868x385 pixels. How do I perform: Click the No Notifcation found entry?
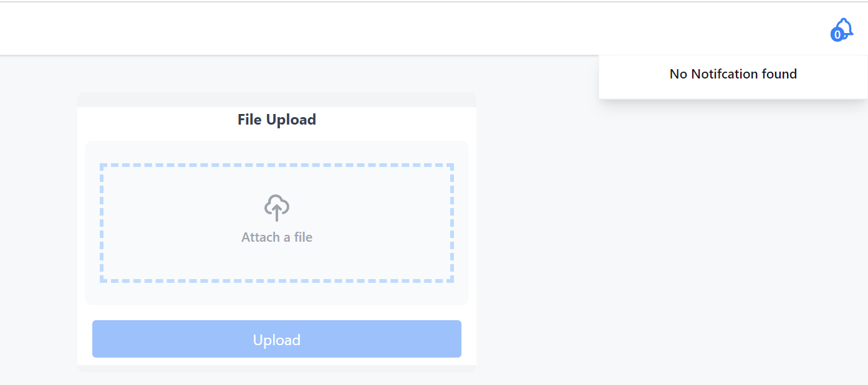pos(733,74)
